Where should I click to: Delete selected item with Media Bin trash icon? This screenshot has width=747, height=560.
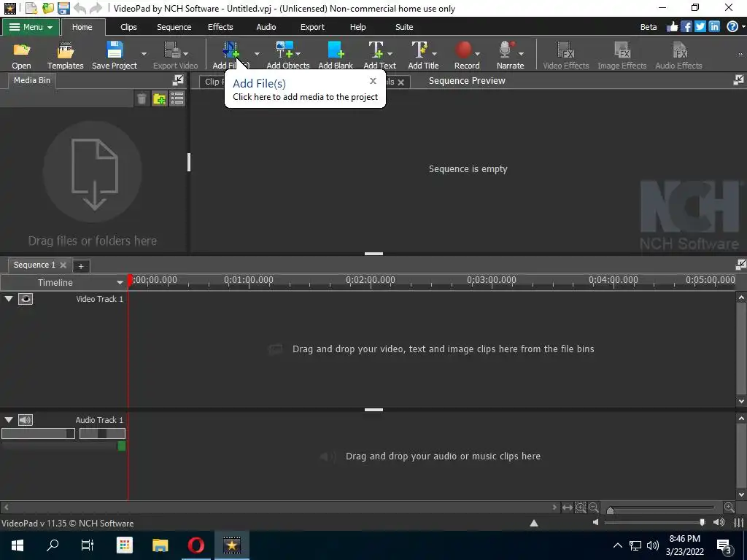pyautogui.click(x=142, y=98)
